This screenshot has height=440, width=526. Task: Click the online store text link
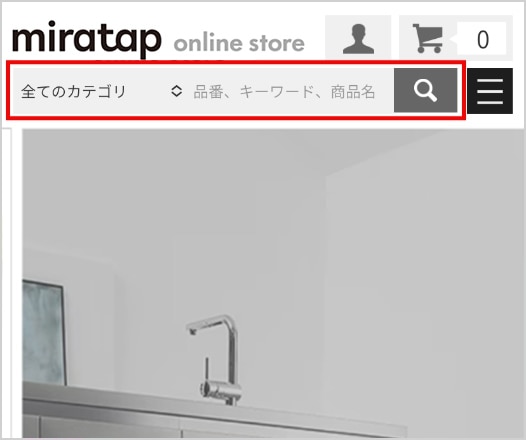239,44
